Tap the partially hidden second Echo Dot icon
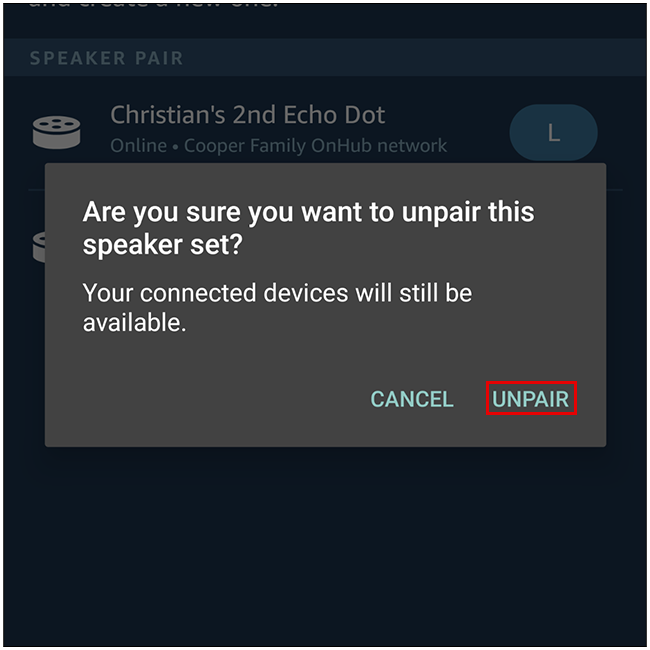This screenshot has height=650, width=650. point(39,247)
